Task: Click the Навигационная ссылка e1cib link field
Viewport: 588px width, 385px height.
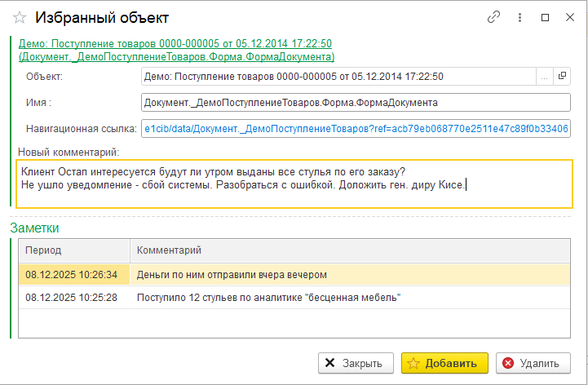Action: pyautogui.click(x=356, y=129)
